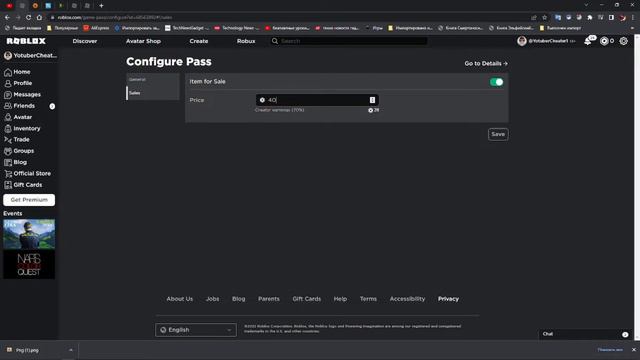Open Trade in sidebar
This screenshot has height=360, width=640.
17,140
